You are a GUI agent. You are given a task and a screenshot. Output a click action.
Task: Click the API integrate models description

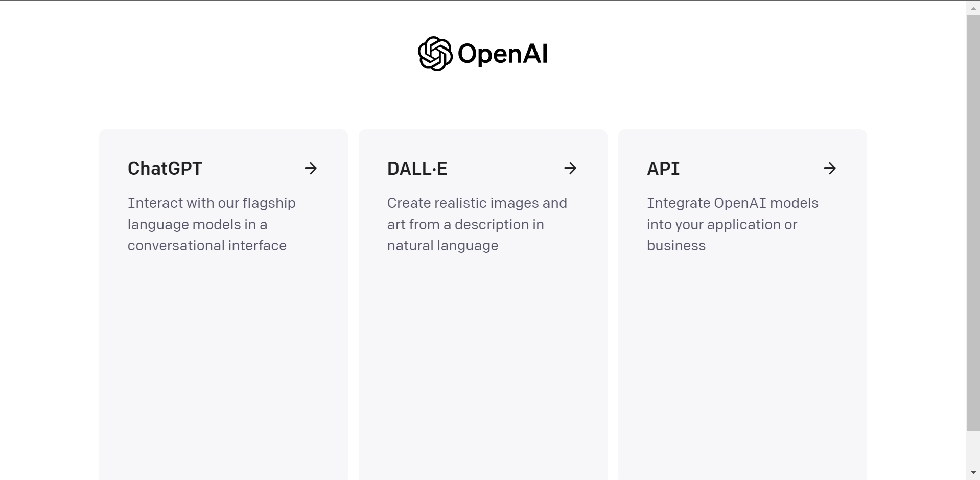pos(732,224)
